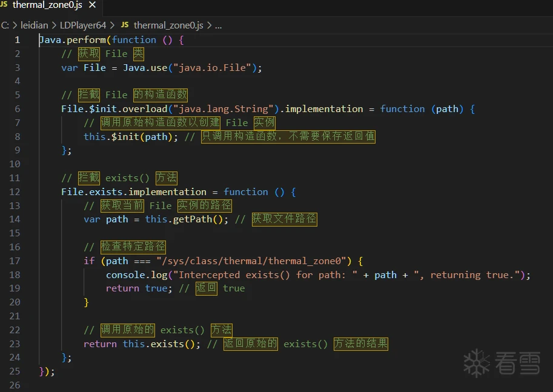This screenshot has width=553, height=392.
Task: Click "console.log" on line 18
Action: 137,275
